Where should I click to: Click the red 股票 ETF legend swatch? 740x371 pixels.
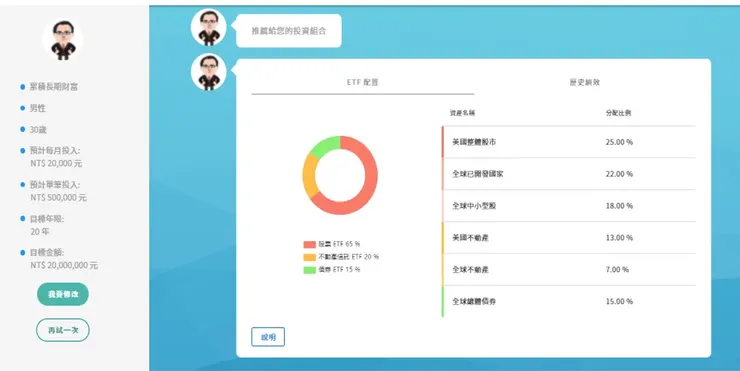(x=310, y=245)
